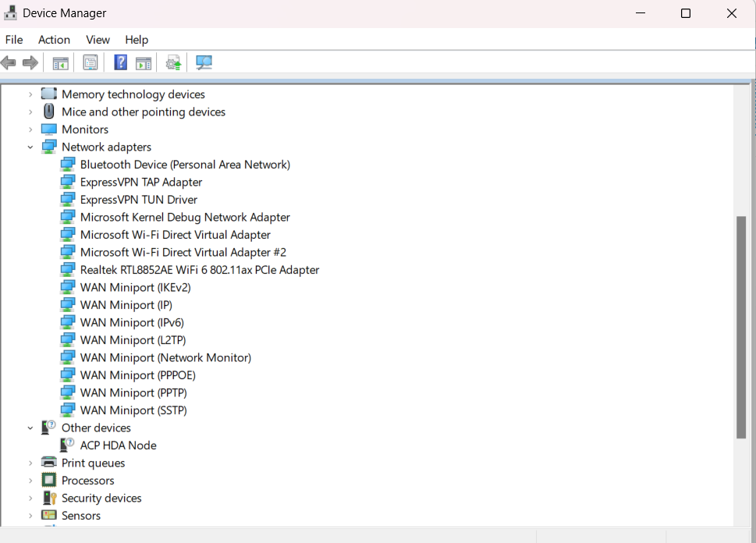
Task: Open the View menu
Action: pyautogui.click(x=98, y=40)
